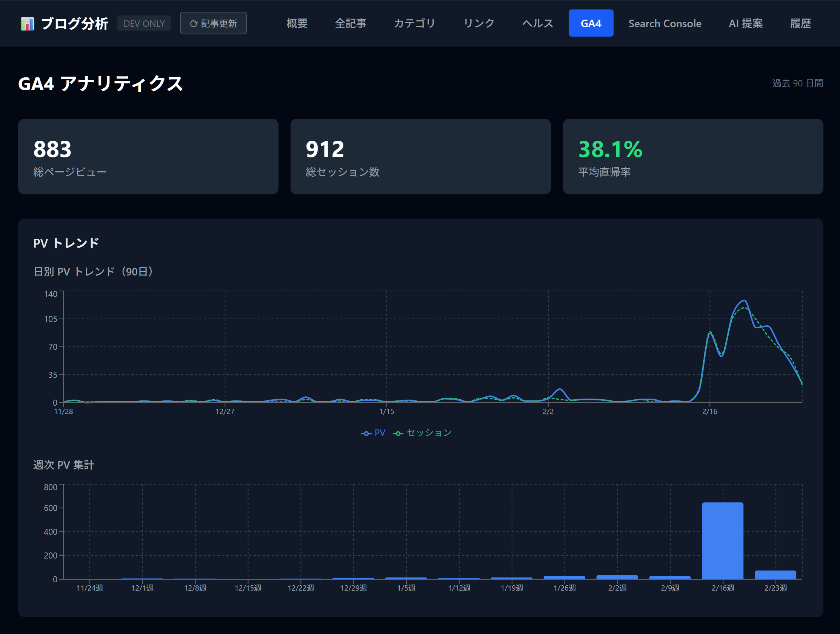Image resolution: width=840 pixels, height=634 pixels.
Task: Open the Search Console tab
Action: [x=665, y=23]
